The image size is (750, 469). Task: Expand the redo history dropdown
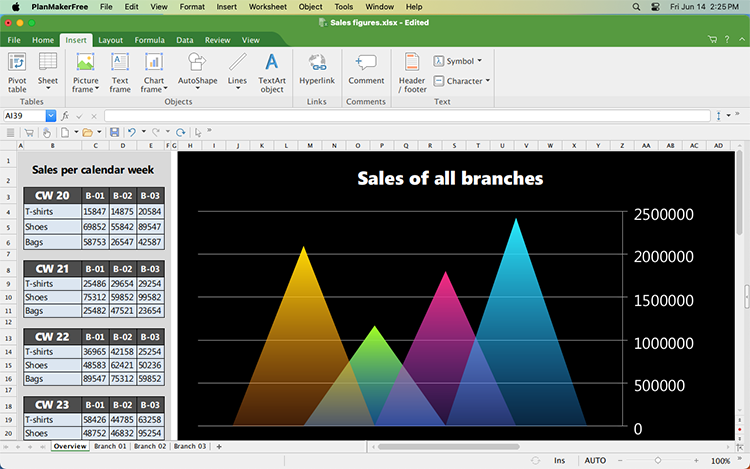tap(167, 132)
